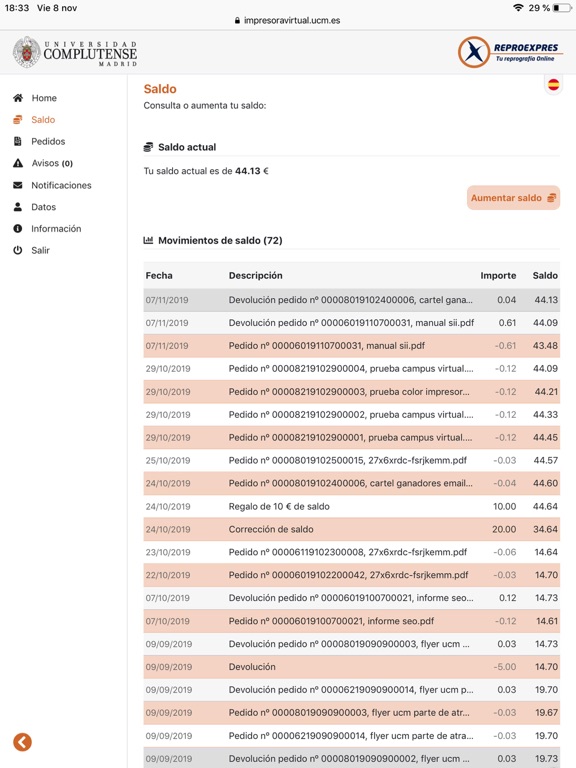Select row Pedido nº 0000601911070031, manual sii.pdf
The image size is (576, 768).
click(352, 346)
